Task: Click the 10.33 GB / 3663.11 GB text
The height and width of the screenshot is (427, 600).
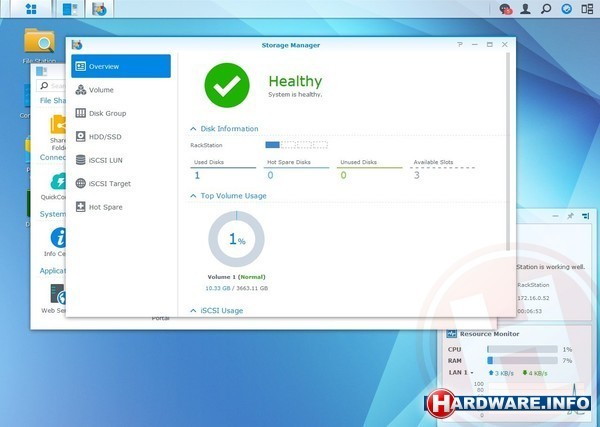Action: [x=236, y=288]
